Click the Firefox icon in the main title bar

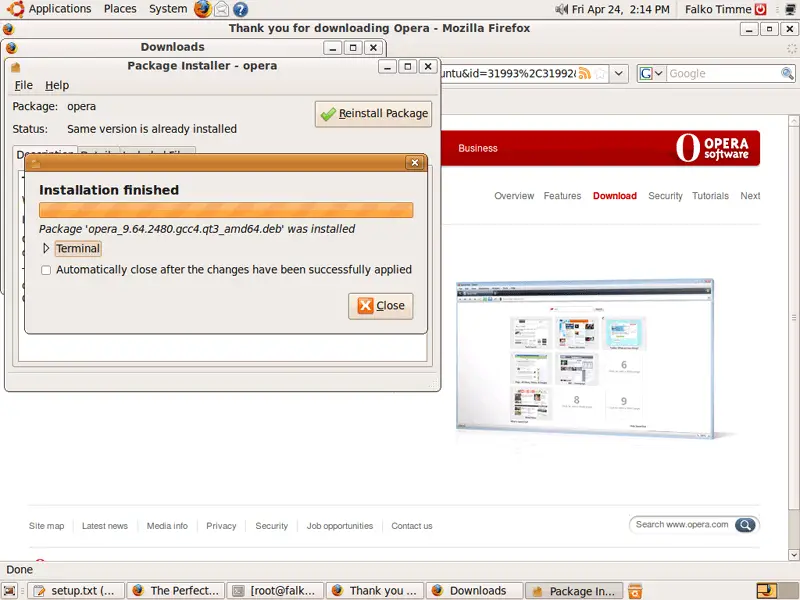pyautogui.click(x=9, y=29)
